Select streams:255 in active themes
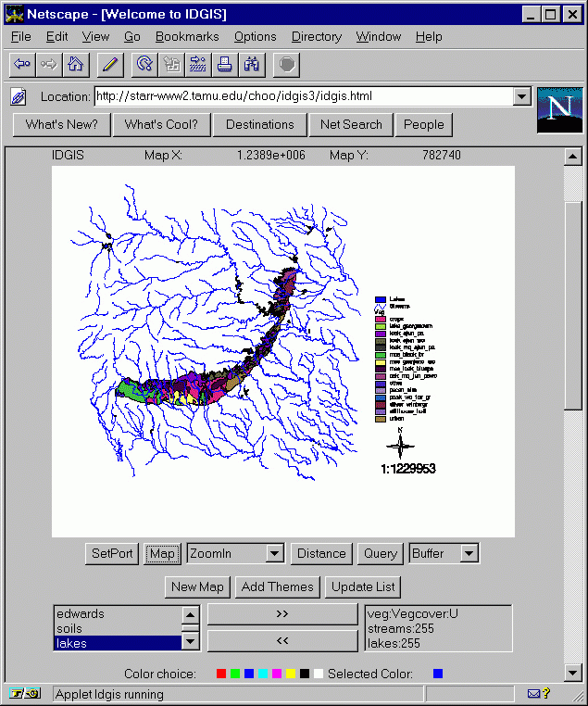 click(x=438, y=628)
